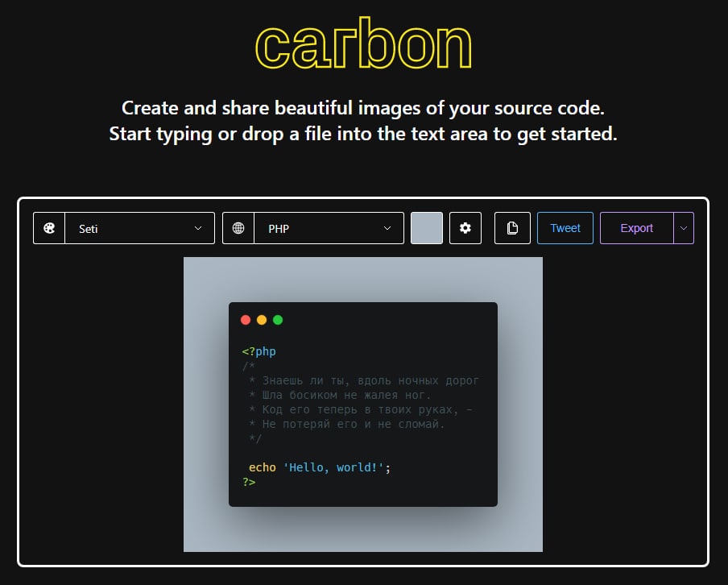Click the yellow window dot
This screenshot has height=585, width=728.
[x=262, y=320]
